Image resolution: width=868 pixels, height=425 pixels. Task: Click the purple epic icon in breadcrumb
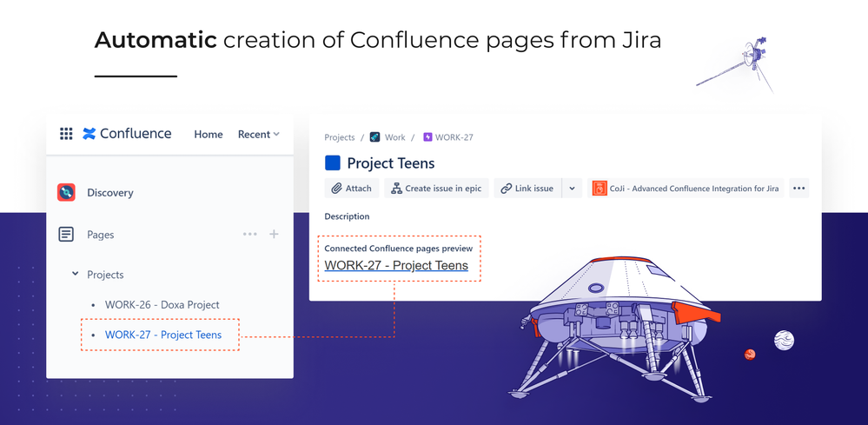point(427,137)
